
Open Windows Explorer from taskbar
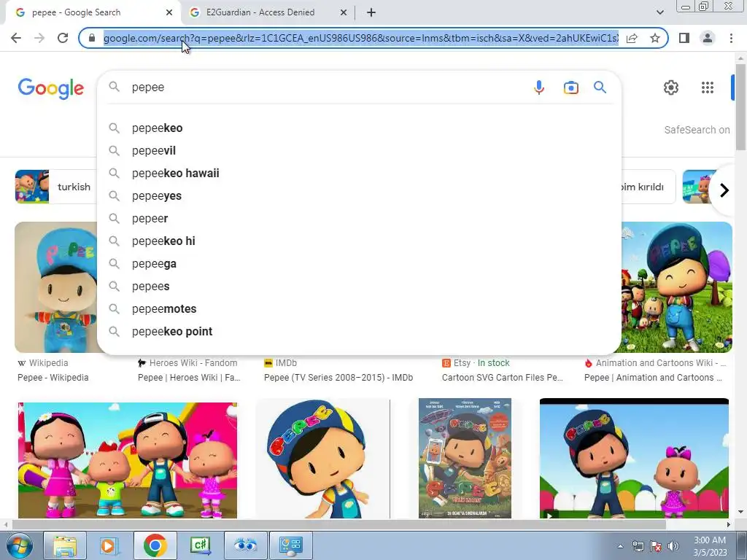point(64,545)
